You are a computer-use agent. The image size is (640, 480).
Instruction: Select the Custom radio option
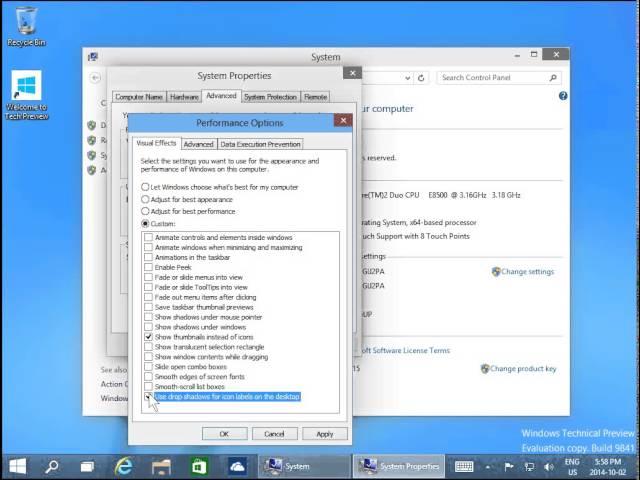click(158, 224)
